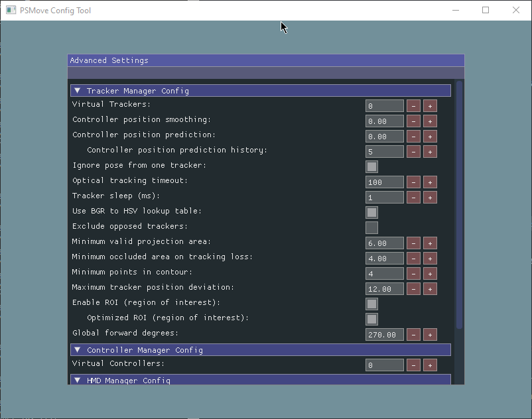Decrease Tracker sleep (ms) value
The height and width of the screenshot is (419, 532).
413,198
